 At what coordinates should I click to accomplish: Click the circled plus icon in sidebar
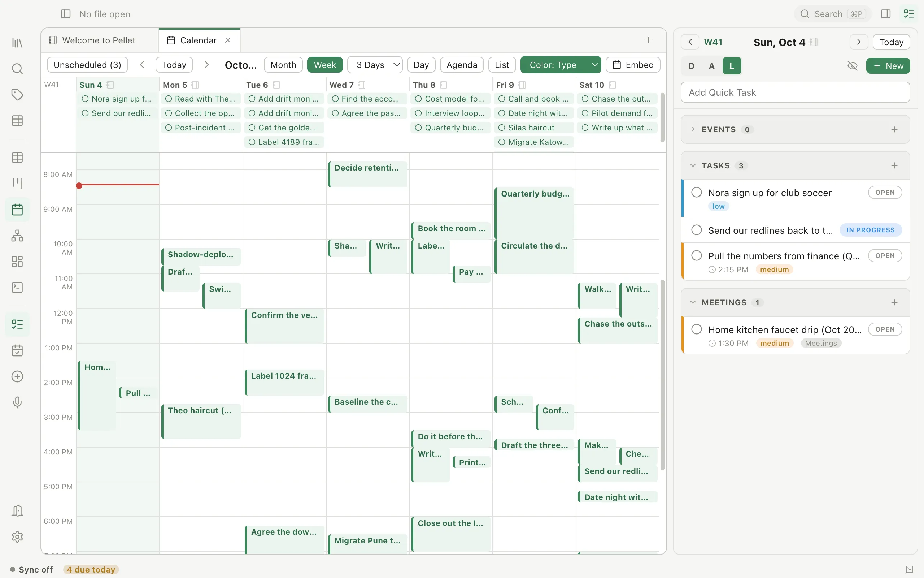[17, 376]
